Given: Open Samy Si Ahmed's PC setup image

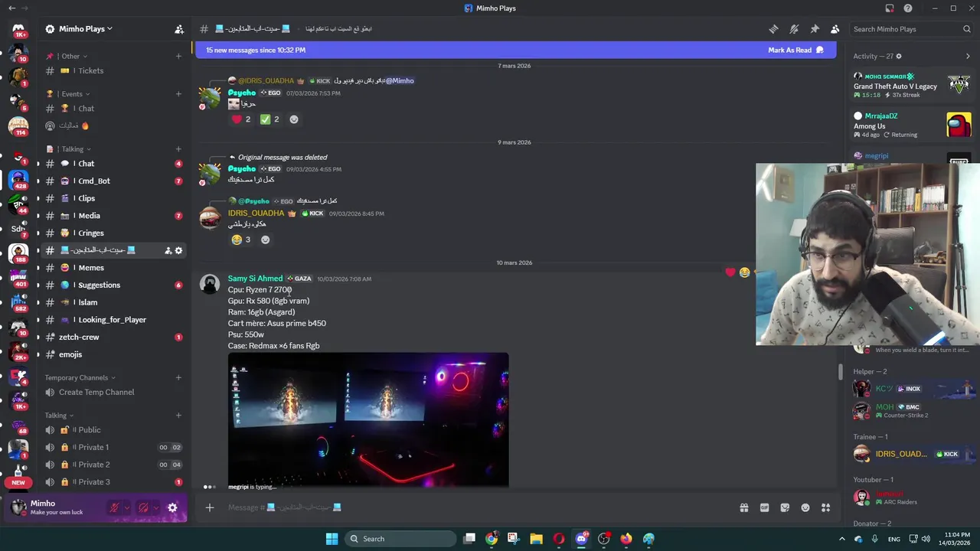Looking at the screenshot, I should click(x=368, y=419).
